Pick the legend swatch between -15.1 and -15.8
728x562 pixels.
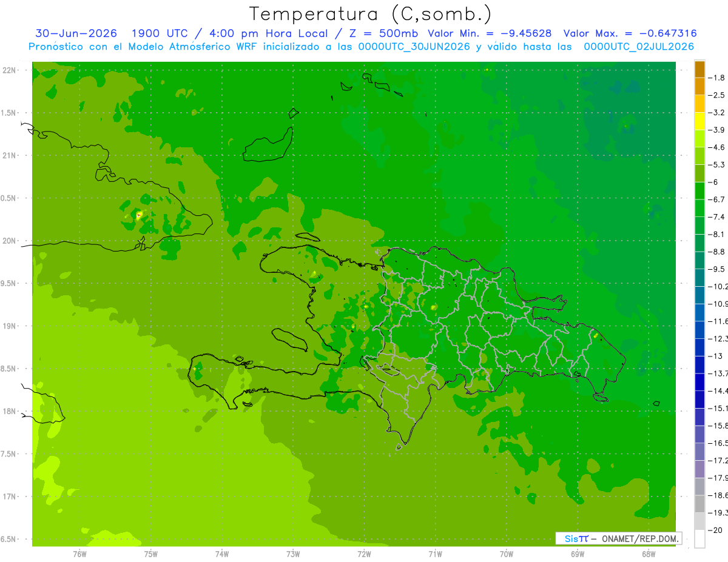(x=699, y=416)
